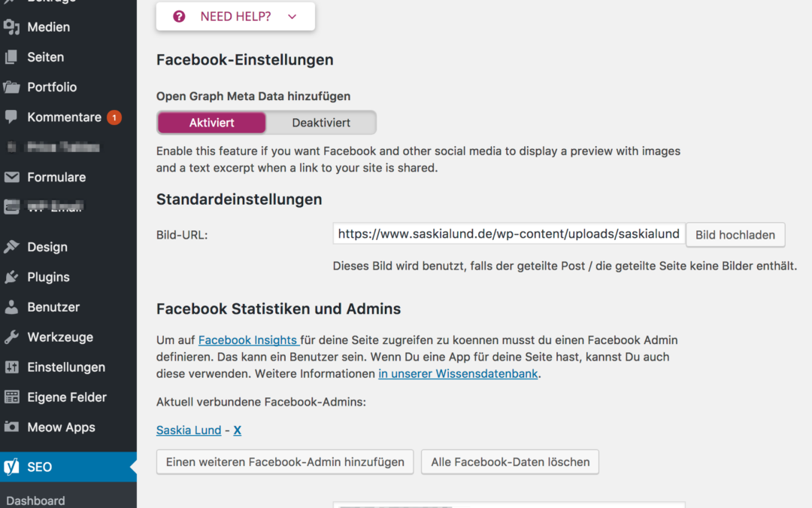
Task: Remove Saskia Lund admin via X
Action: point(238,430)
